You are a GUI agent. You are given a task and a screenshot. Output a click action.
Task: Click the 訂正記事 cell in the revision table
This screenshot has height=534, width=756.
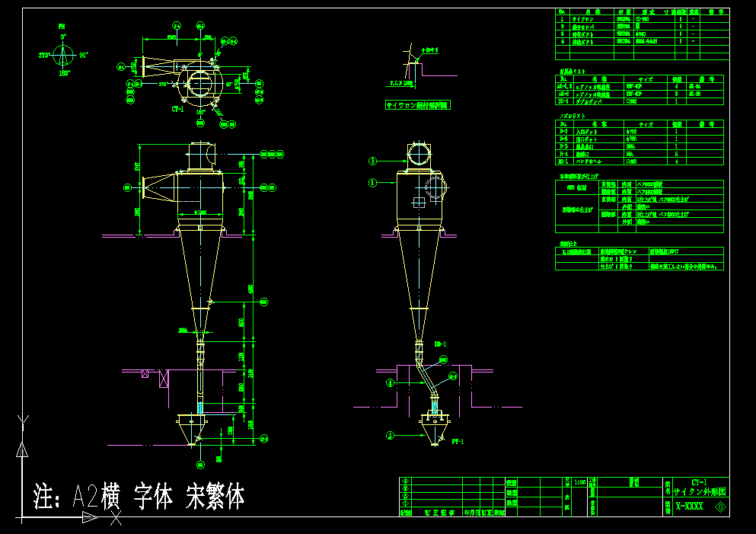(438, 511)
